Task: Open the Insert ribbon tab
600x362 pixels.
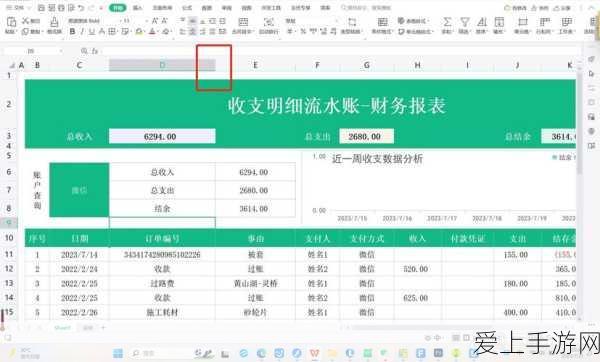Action: click(137, 8)
